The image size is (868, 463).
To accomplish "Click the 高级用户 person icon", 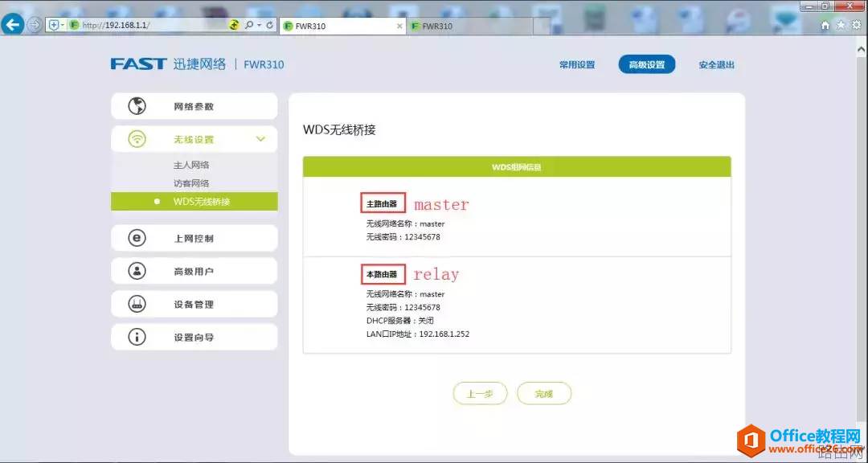I will 137,271.
